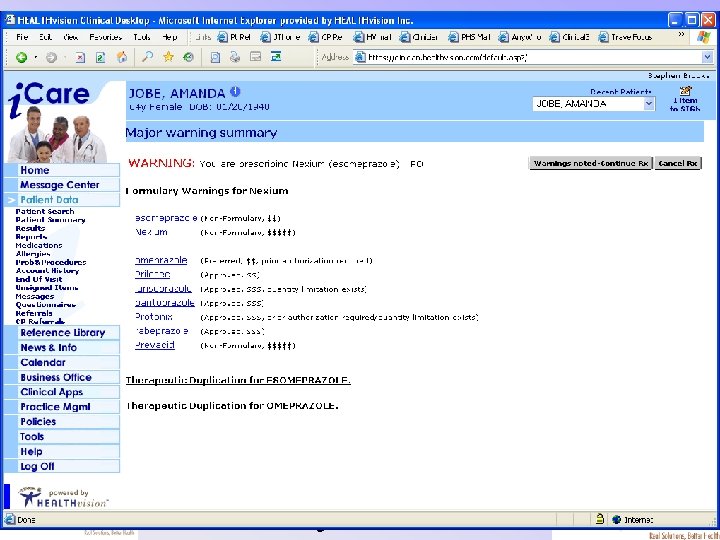The height and width of the screenshot is (540, 720).
Task: Click the patient info icon beside JOBE, AMANDA
Action: 235,91
